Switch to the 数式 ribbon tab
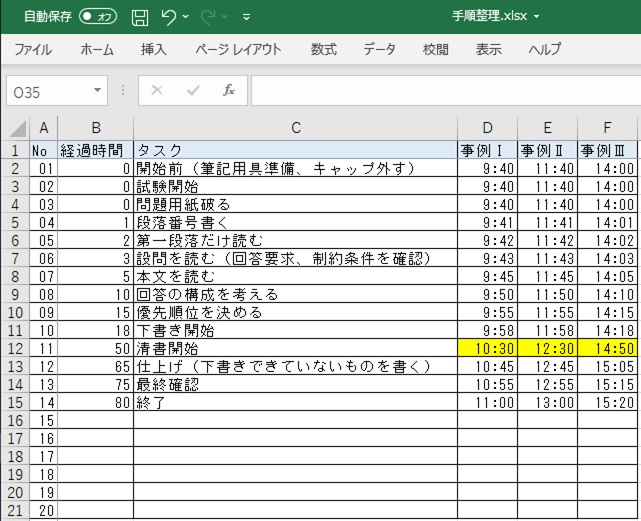 pyautogui.click(x=323, y=49)
